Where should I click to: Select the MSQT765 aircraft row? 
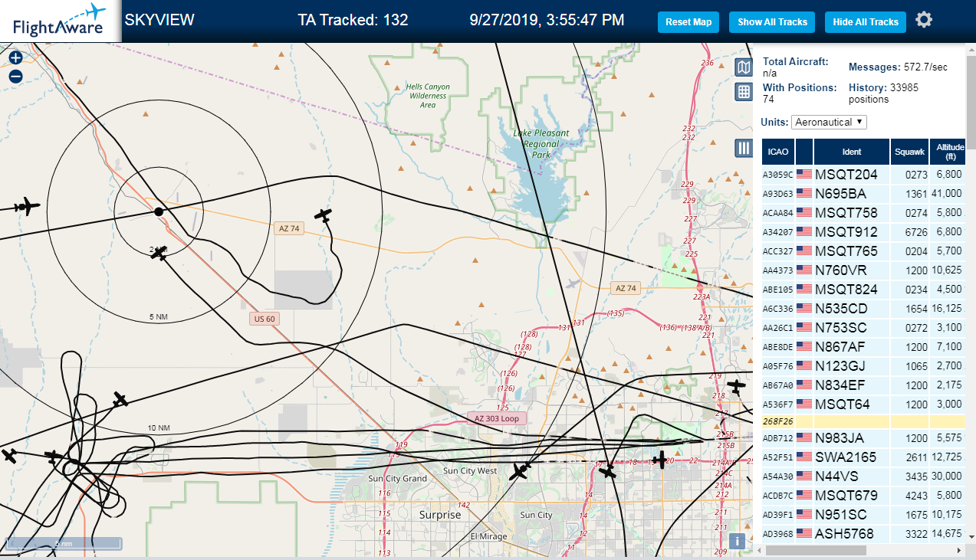pos(864,251)
